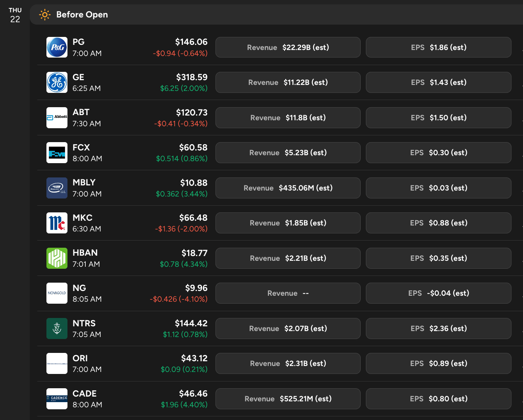Click ABT EPS estimate $1.50
The height and width of the screenshot is (420, 523).
438,118
